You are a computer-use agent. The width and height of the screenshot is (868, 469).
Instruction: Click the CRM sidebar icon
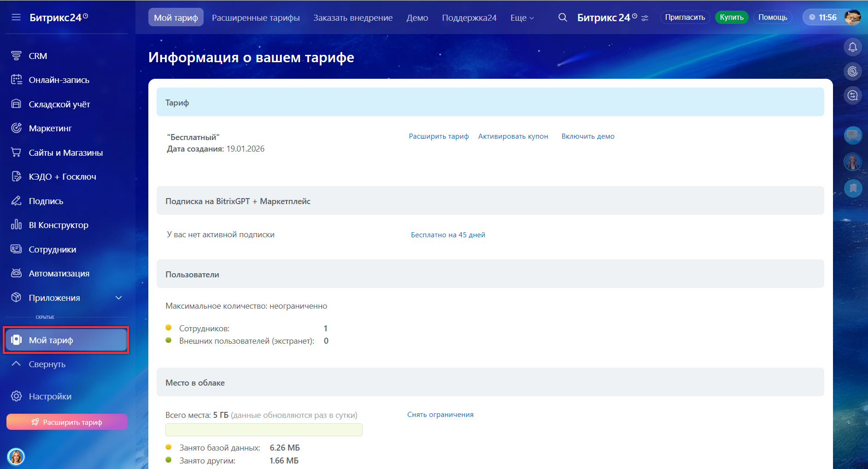[x=16, y=56]
